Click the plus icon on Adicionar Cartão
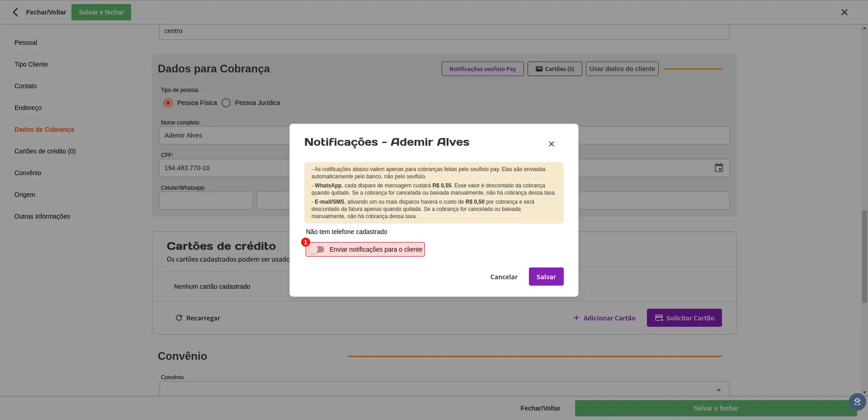868x420 pixels. pos(576,318)
